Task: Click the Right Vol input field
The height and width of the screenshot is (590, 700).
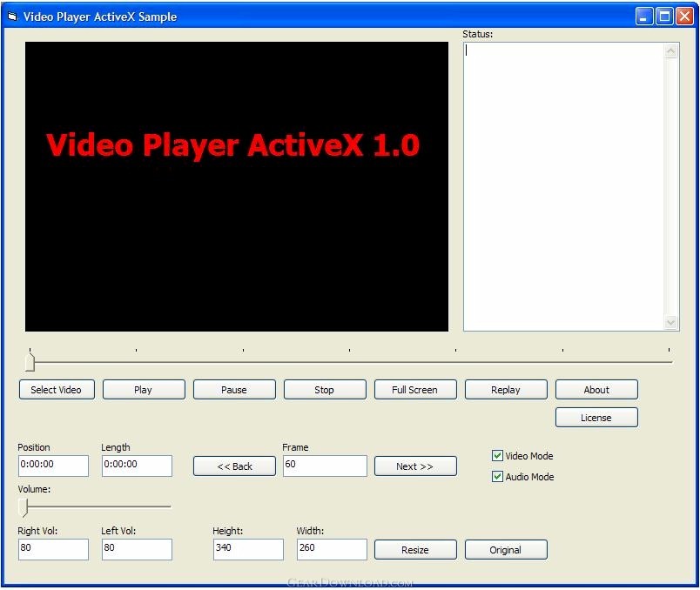Action: click(x=54, y=549)
